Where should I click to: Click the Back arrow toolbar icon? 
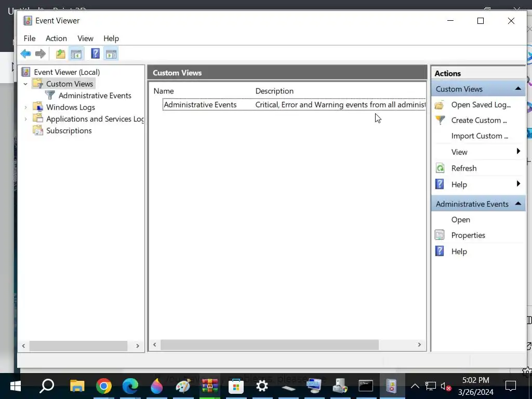click(25, 54)
